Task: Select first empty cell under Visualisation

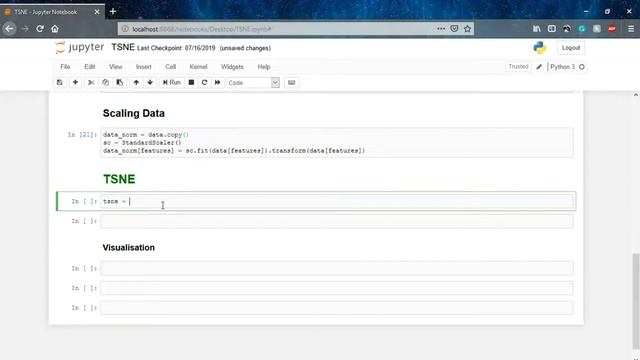Action: (x=337, y=268)
